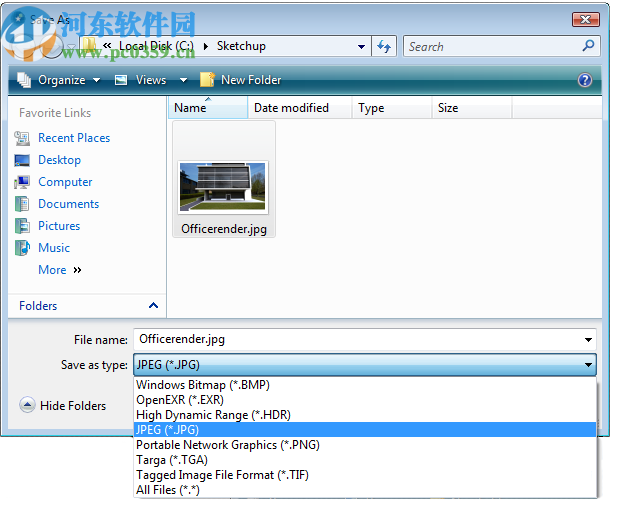This screenshot has height=509, width=634.
Task: Expand the File name dropdown arrow
Action: click(588, 340)
